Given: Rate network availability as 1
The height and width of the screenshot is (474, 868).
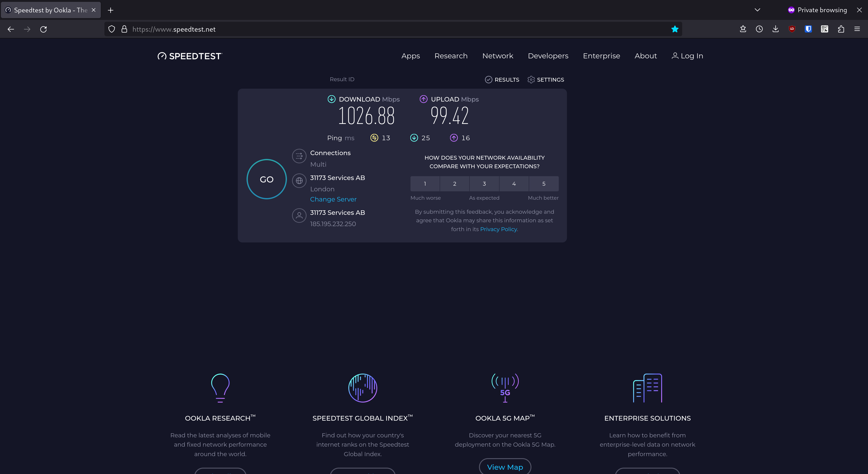Looking at the screenshot, I should (425, 184).
